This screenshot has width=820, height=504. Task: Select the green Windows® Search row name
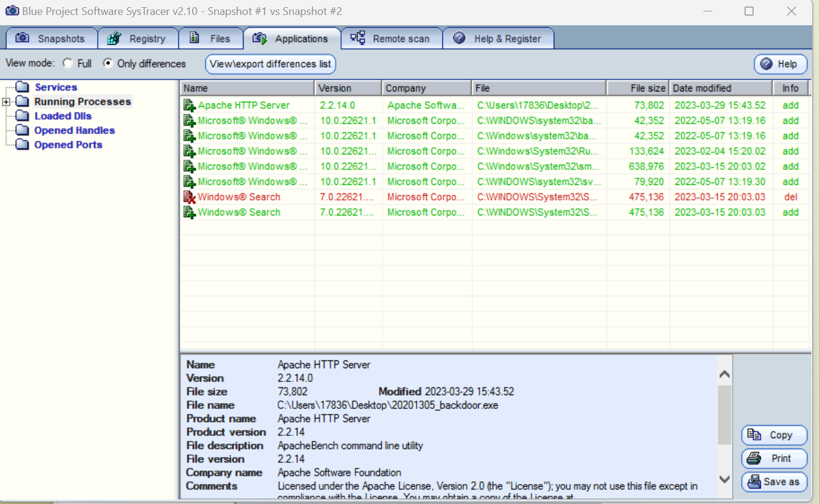pyautogui.click(x=239, y=212)
